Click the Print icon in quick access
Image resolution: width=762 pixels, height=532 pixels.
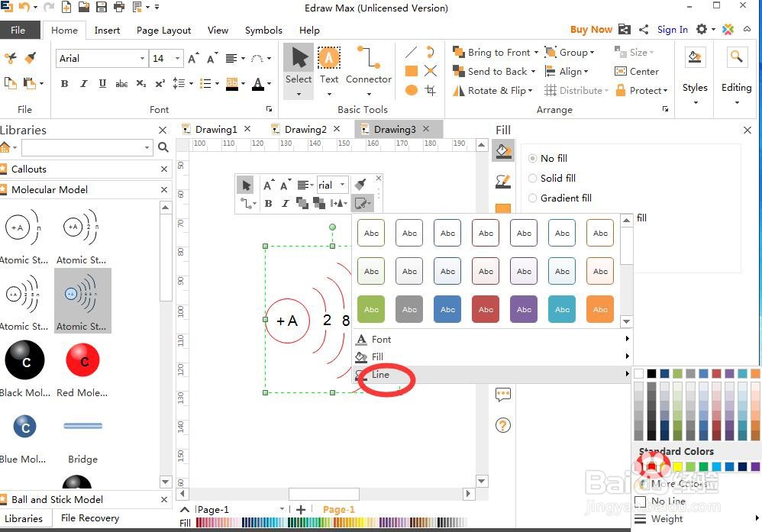click(118, 7)
